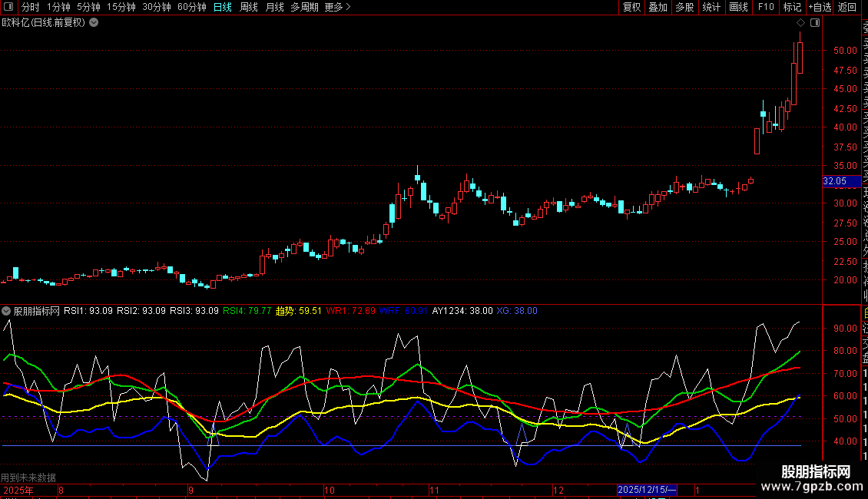Click the blue WRF: 60.91 value
Screen dimensions: 868x499
point(403,311)
